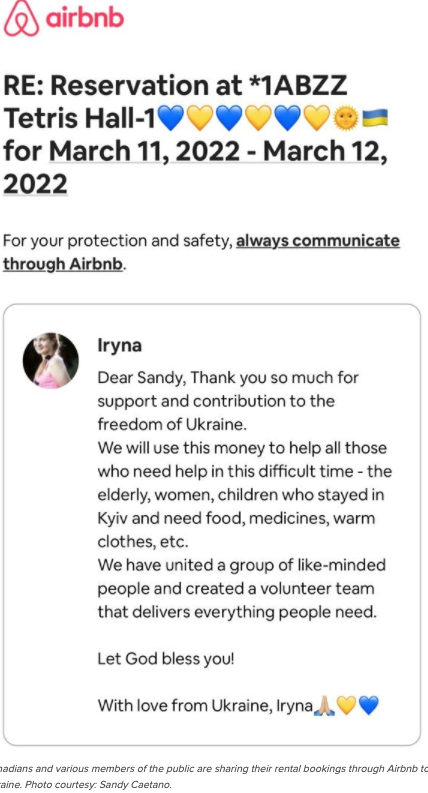Click the praying hands emoji in signature
This screenshot has width=428, height=793.
pyautogui.click(x=324, y=705)
